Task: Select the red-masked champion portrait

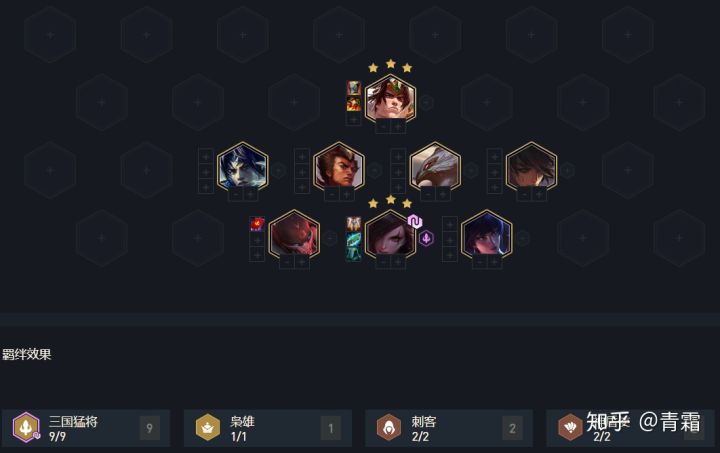Action: click(x=294, y=235)
